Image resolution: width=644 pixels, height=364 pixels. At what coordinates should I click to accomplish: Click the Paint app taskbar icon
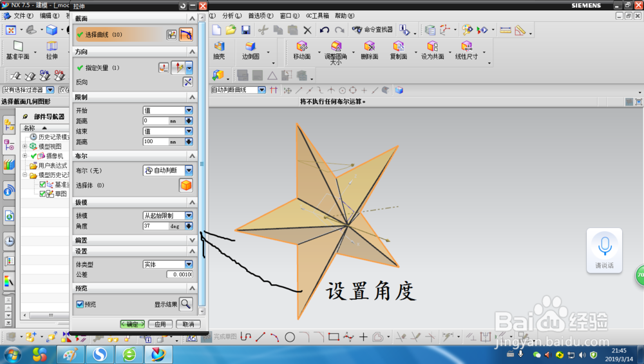tap(70, 354)
